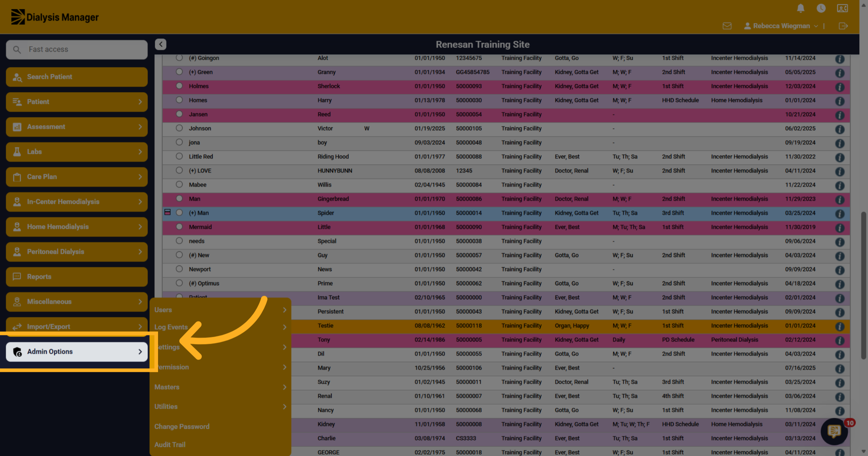Image resolution: width=868 pixels, height=456 pixels.
Task: Click the Admin Options button
Action: click(77, 352)
